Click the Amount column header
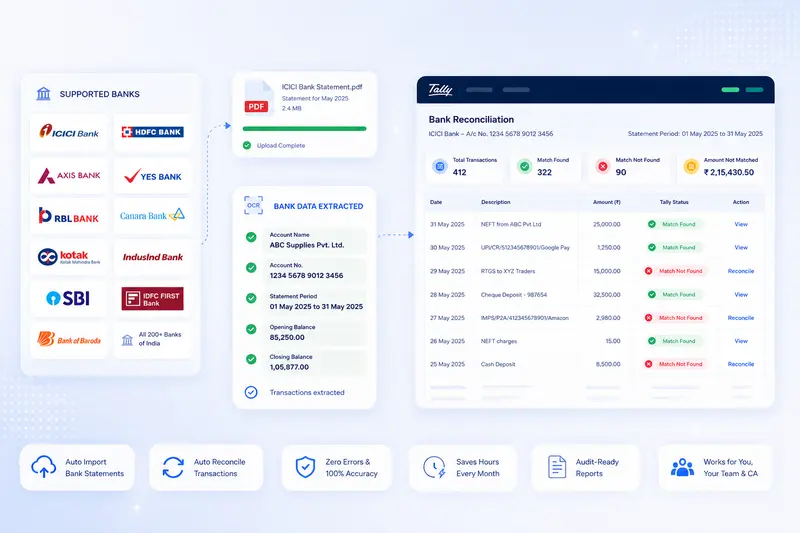800x533 pixels. [607, 202]
